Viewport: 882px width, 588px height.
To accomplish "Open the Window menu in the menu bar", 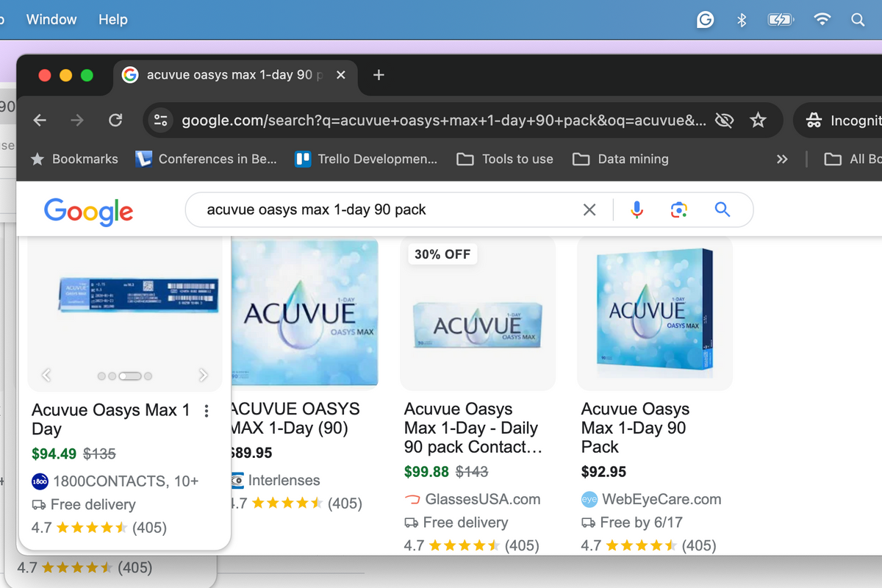I will [51, 20].
